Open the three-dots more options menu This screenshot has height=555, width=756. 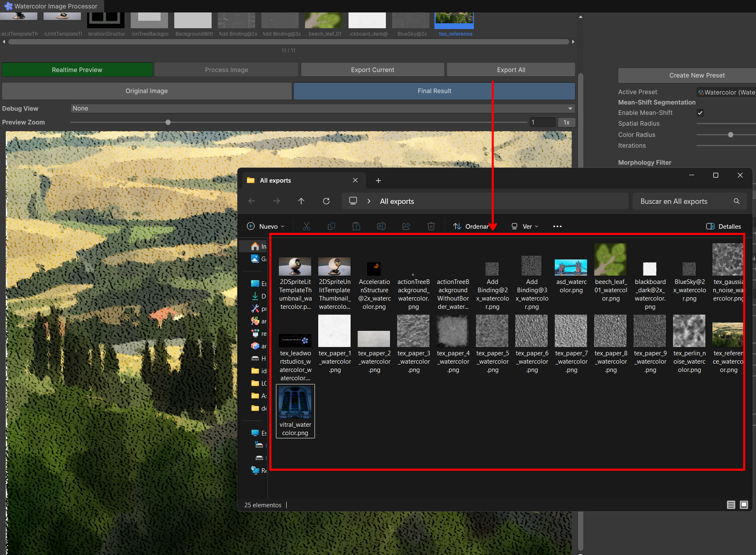[557, 226]
